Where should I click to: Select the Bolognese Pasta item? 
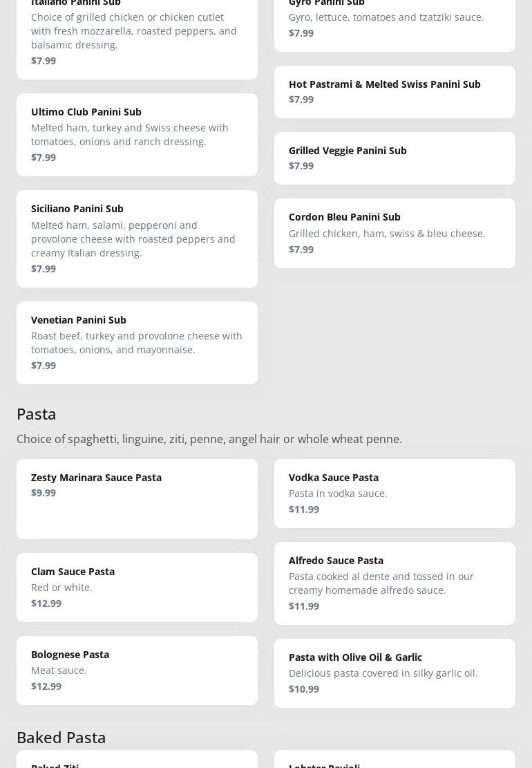point(137,670)
